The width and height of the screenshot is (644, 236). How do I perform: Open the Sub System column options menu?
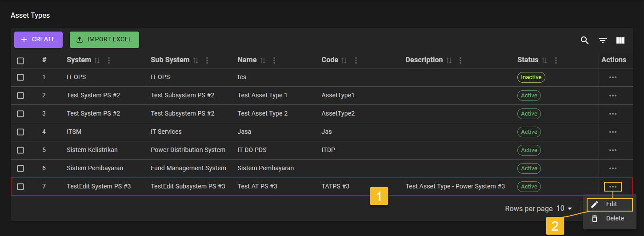[207, 60]
